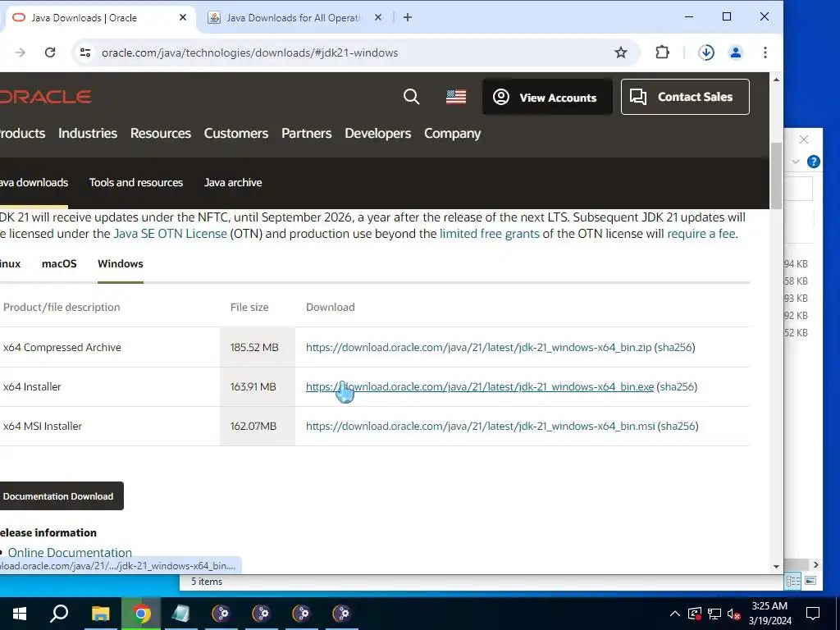Open the Partners menu
The height and width of the screenshot is (630, 840).
[x=307, y=134]
